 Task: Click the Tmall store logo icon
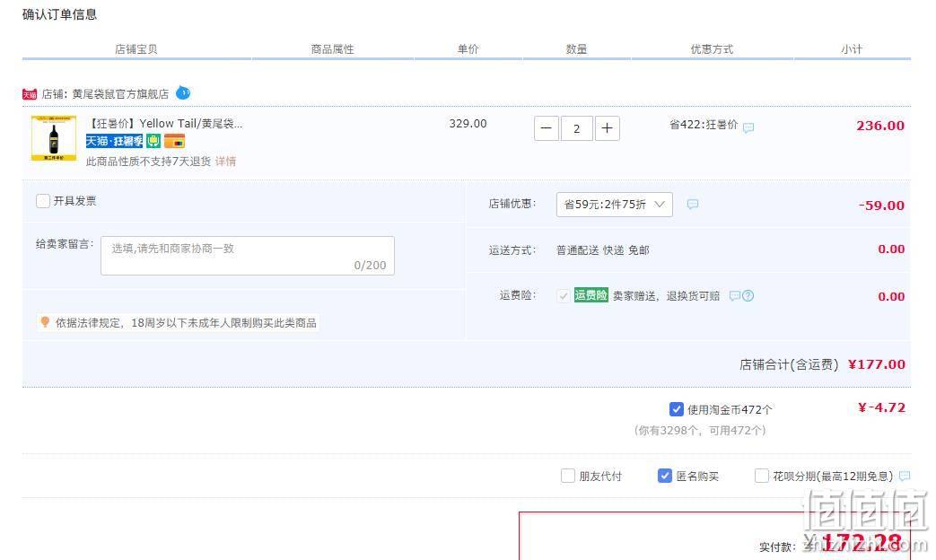tap(30, 93)
